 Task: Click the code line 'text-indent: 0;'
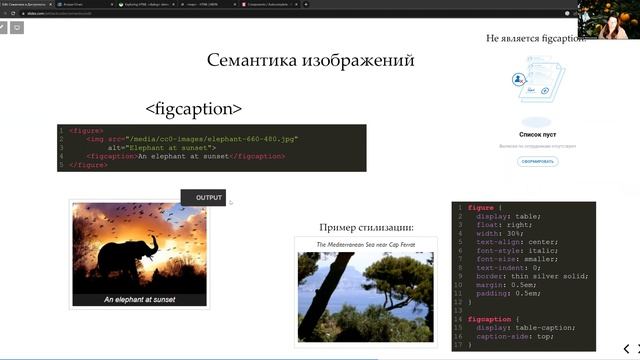tap(508, 268)
